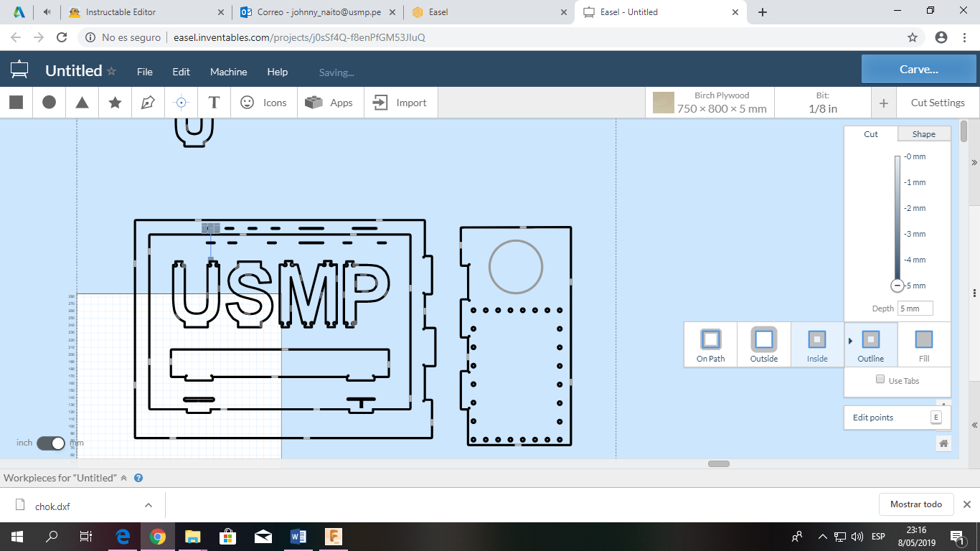Viewport: 980px width, 551px height.
Task: Choose the Fill cut type
Action: point(924,344)
